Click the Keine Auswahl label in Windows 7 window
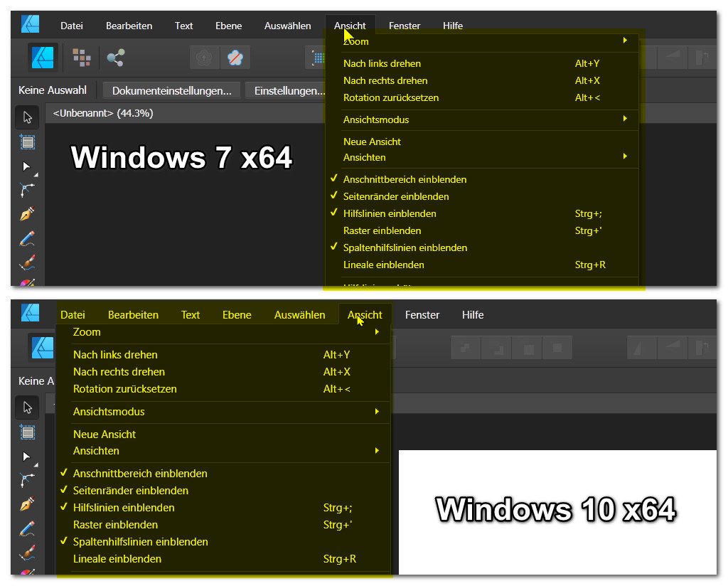 (53, 90)
